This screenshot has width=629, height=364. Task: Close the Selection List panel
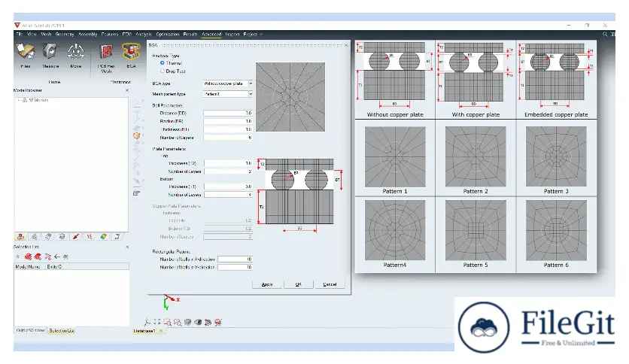[126, 247]
